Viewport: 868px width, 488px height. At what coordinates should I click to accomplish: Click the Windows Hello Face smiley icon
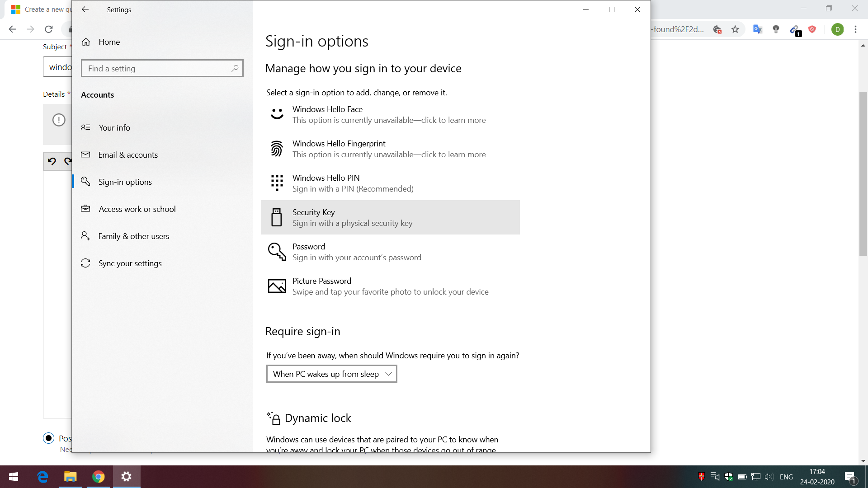pos(277,114)
